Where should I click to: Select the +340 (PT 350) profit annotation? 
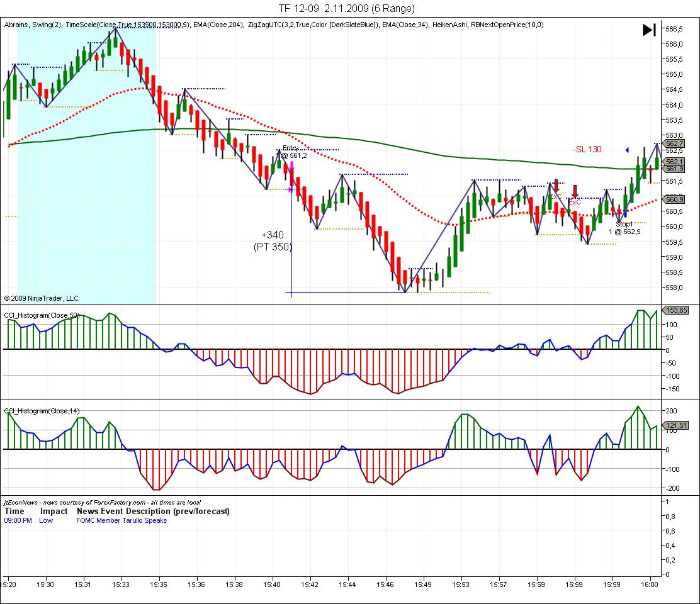[x=273, y=241]
